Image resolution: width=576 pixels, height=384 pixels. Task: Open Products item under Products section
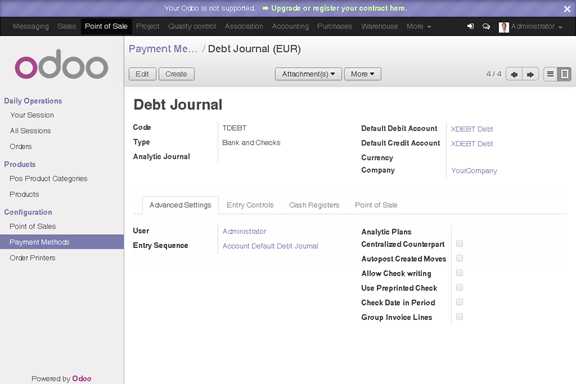tap(24, 194)
